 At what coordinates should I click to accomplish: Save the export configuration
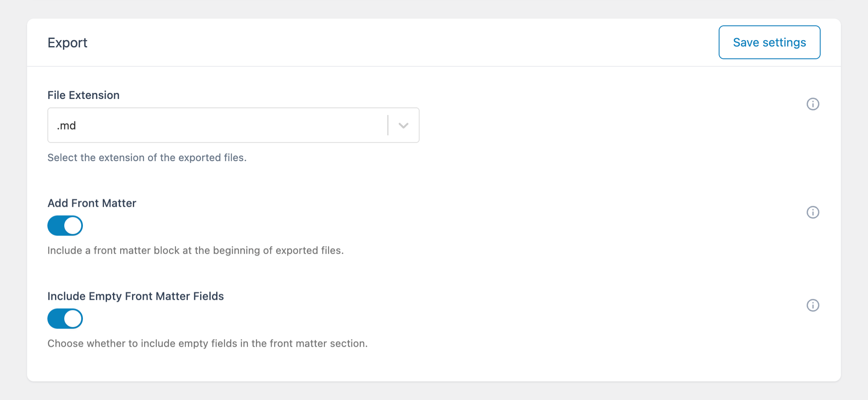point(769,42)
